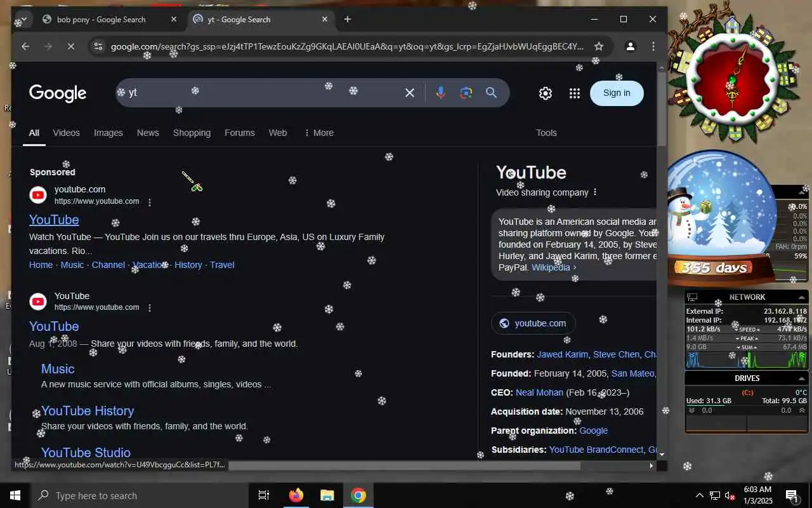This screenshot has height=508, width=812.
Task: Open the Home sitelink of sponsored result
Action: pyautogui.click(x=41, y=265)
